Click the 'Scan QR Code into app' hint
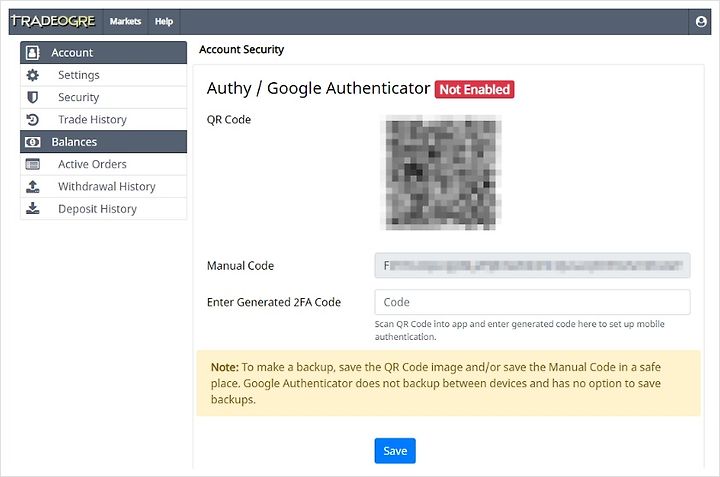Viewport: 720px width, 477px height. [519, 331]
